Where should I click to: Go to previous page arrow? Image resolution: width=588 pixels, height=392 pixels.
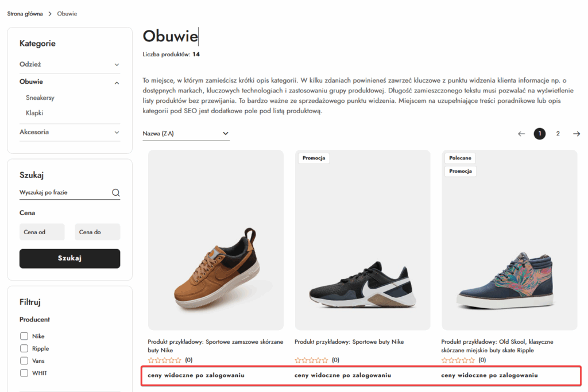pyautogui.click(x=521, y=134)
